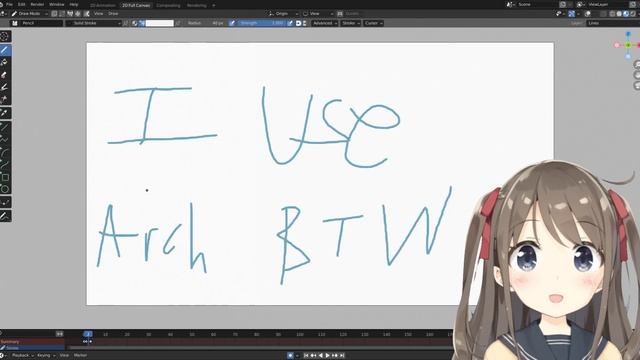
Task: Toggle auto keying in the timeline
Action: tap(290, 356)
